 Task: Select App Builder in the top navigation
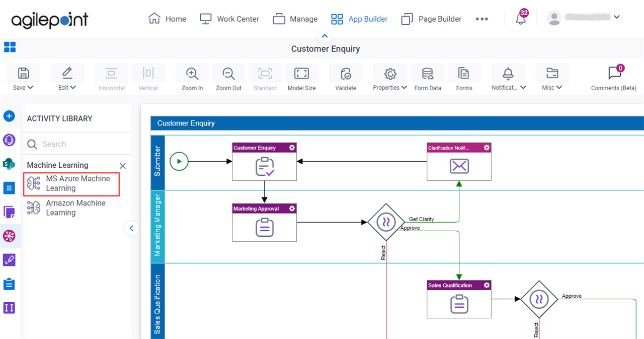[x=359, y=19]
